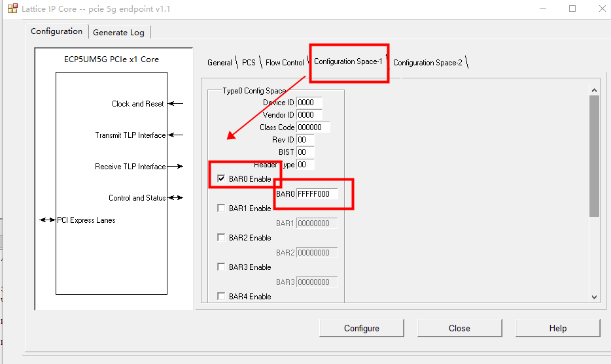Click the Clock and Reset port label
This screenshot has width=611, height=364.
[137, 104]
